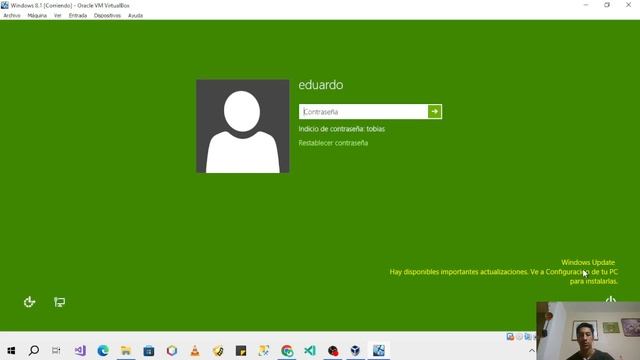The width and height of the screenshot is (640, 360).
Task: Click the hexagon app icon in taskbar
Action: tap(172, 350)
